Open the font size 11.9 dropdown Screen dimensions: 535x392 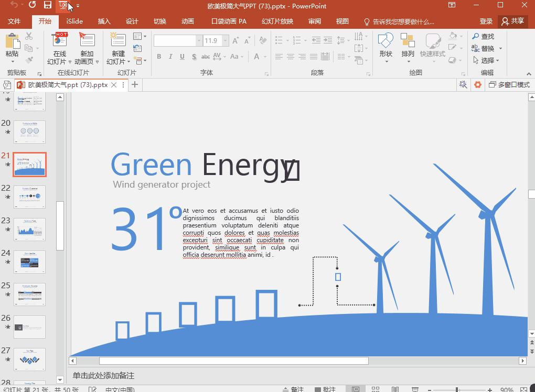tap(225, 41)
